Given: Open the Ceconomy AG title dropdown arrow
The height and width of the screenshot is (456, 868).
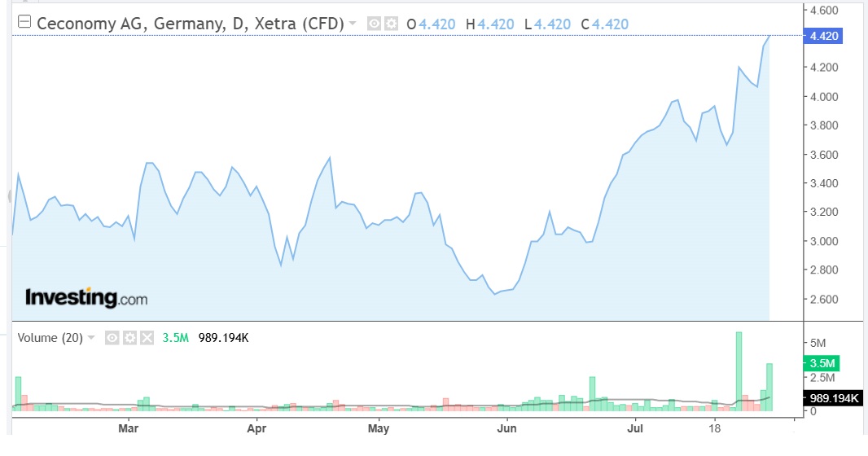Looking at the screenshot, I should point(353,24).
